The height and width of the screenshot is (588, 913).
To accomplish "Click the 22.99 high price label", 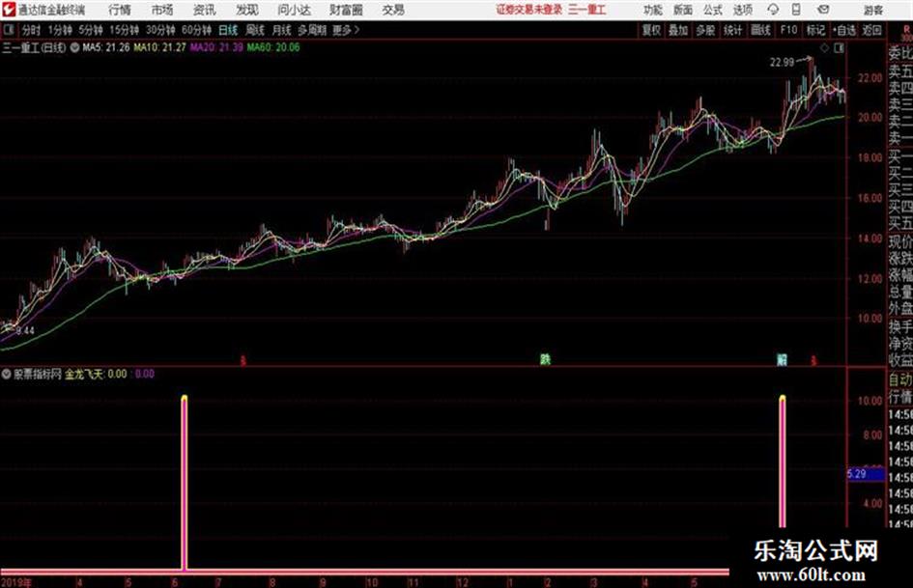I will 782,63.
